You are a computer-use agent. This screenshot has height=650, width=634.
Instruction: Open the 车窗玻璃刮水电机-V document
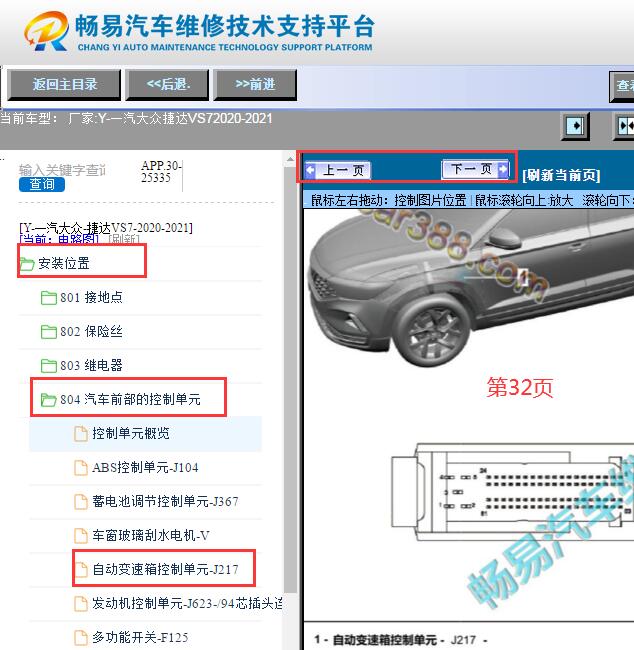tap(151, 535)
